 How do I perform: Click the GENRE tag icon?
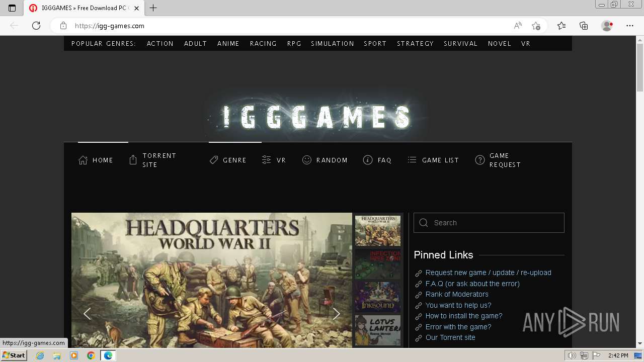[x=214, y=160]
